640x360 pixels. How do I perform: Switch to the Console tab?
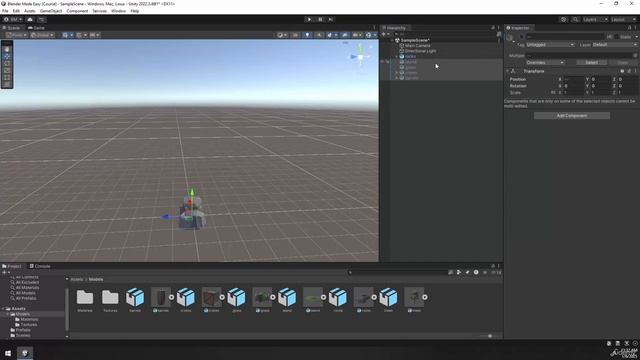click(x=40, y=266)
